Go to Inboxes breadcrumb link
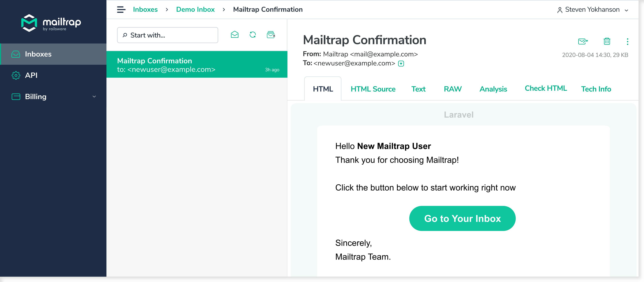 click(145, 10)
